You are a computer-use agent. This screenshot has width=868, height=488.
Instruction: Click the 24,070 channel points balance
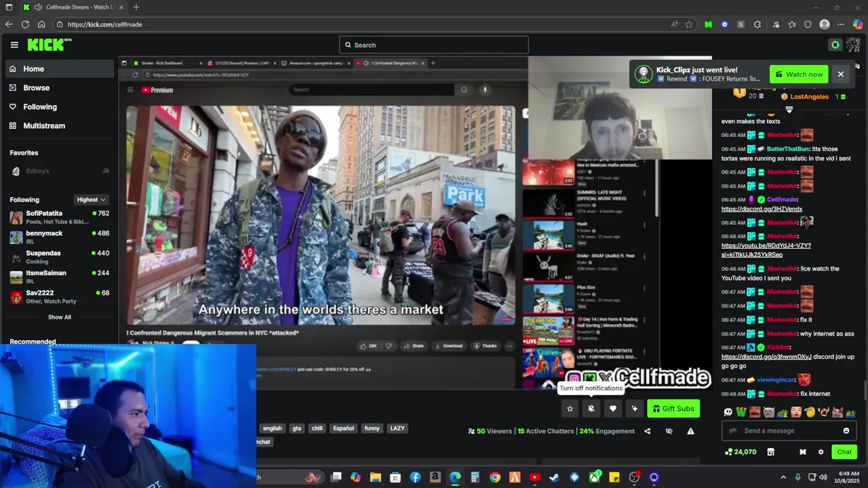(x=741, y=451)
